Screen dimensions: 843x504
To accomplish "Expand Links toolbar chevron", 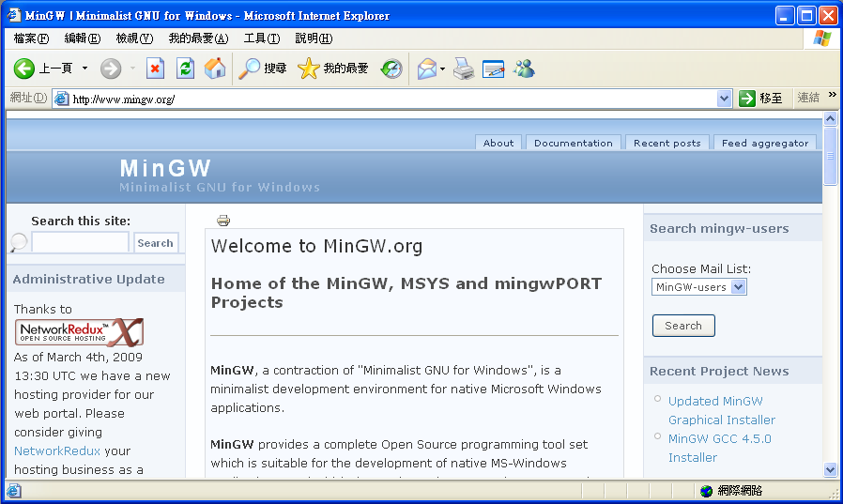I will coord(833,95).
